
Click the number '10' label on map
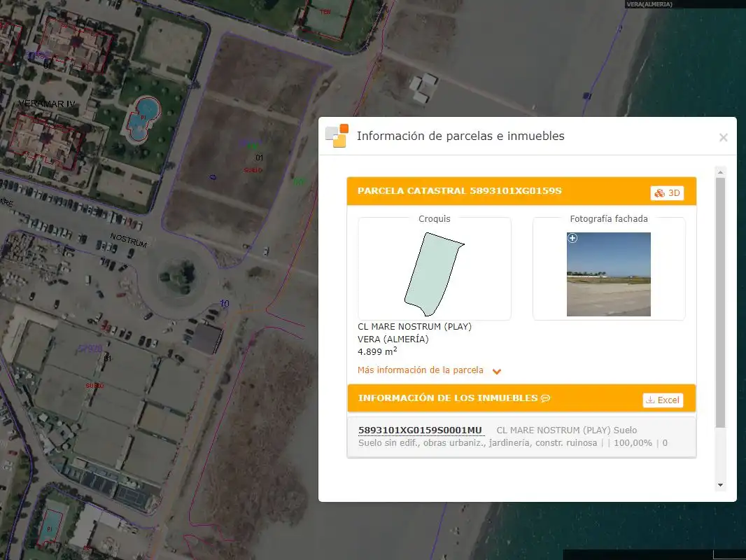click(x=225, y=304)
